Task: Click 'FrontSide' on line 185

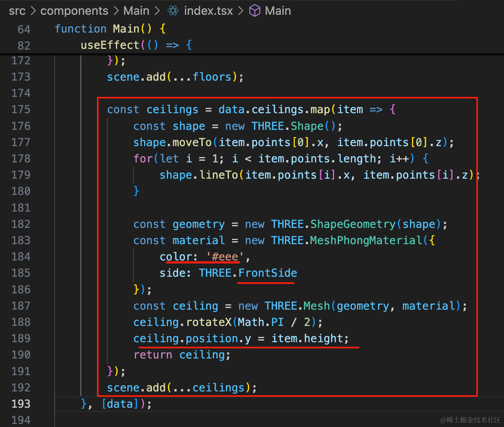Action: [268, 273]
